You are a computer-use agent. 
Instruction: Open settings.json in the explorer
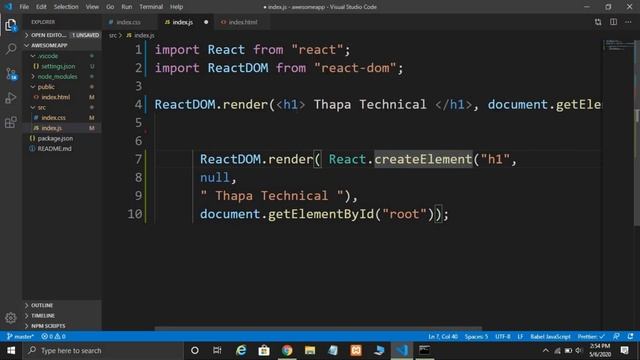coord(62,66)
